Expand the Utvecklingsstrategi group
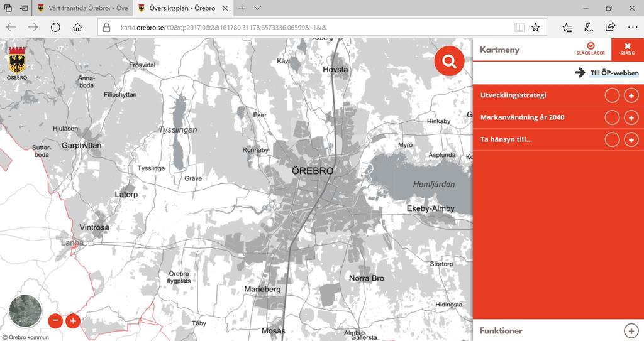Screen dimensions: 644x341 coord(631,95)
